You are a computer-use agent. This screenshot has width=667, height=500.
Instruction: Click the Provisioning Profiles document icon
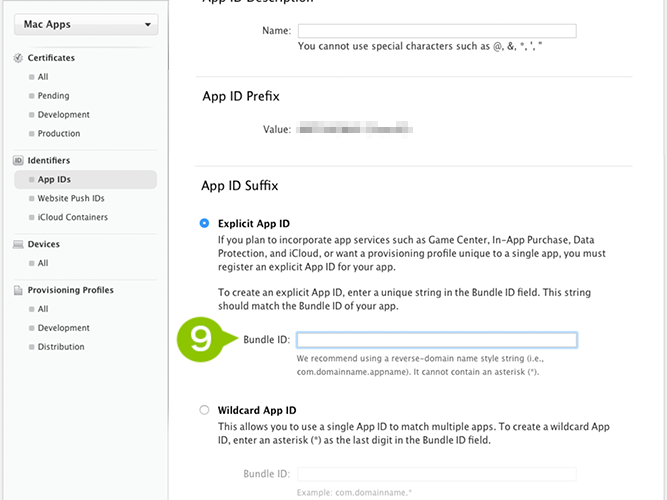click(x=18, y=290)
